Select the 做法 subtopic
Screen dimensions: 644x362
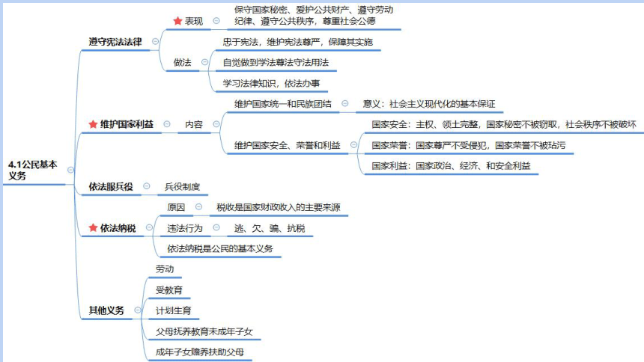[x=183, y=62]
